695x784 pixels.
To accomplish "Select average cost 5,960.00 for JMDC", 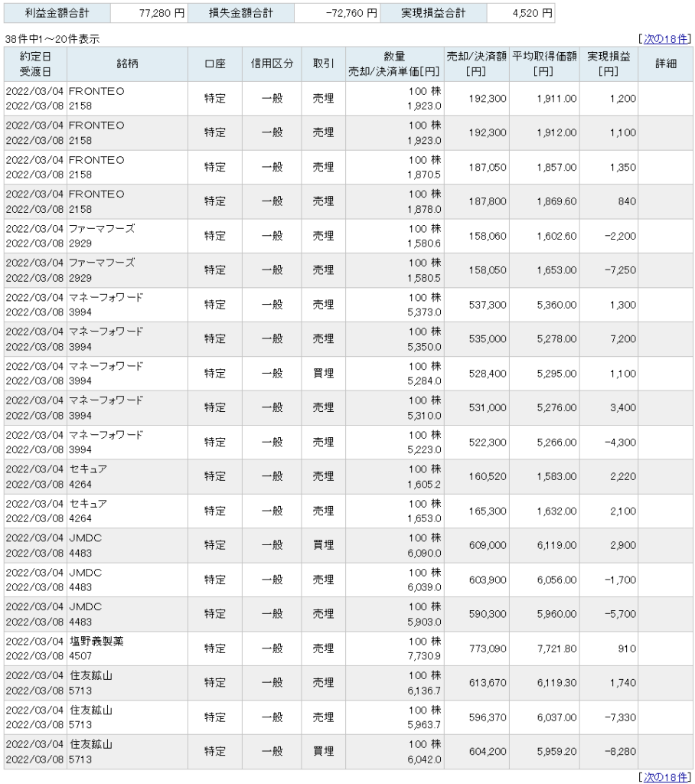I will pyautogui.click(x=556, y=614).
